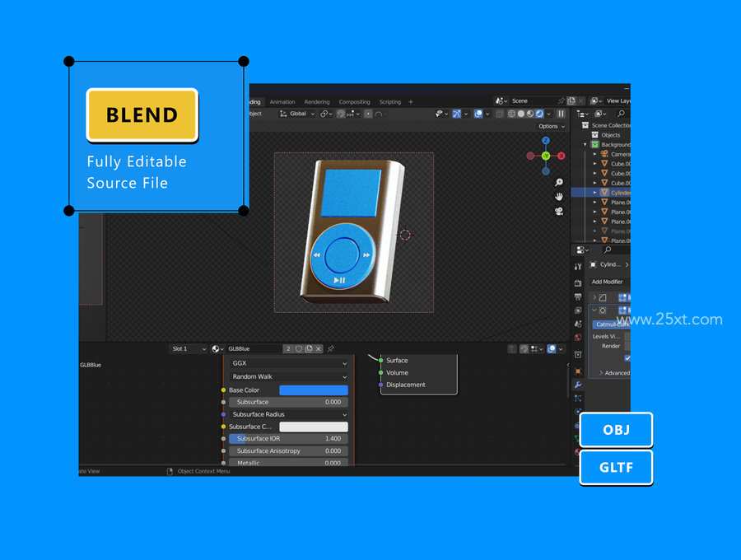Switch to the Rendering workspace tab
Screen dimensions: 741x560
pos(317,102)
